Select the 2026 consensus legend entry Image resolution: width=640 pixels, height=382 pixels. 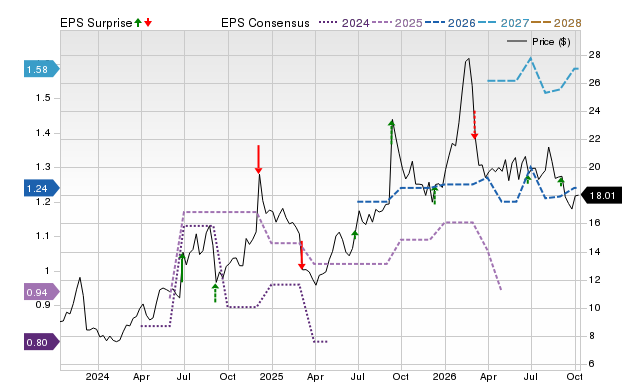[450, 23]
